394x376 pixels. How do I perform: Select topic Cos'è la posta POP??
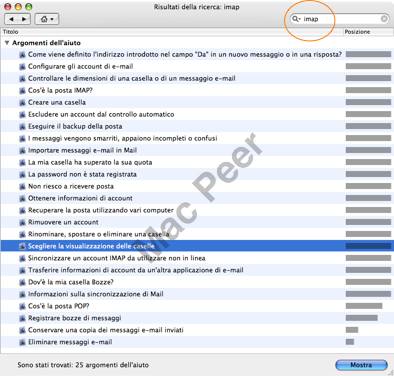pos(59,306)
